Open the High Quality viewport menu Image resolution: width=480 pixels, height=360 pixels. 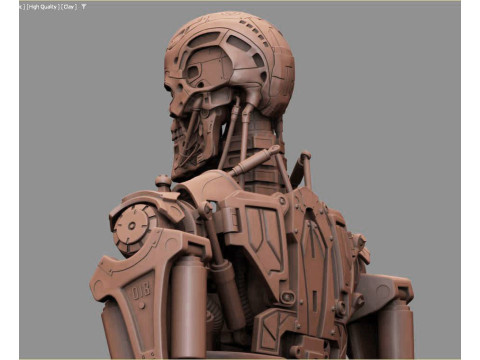[43, 7]
